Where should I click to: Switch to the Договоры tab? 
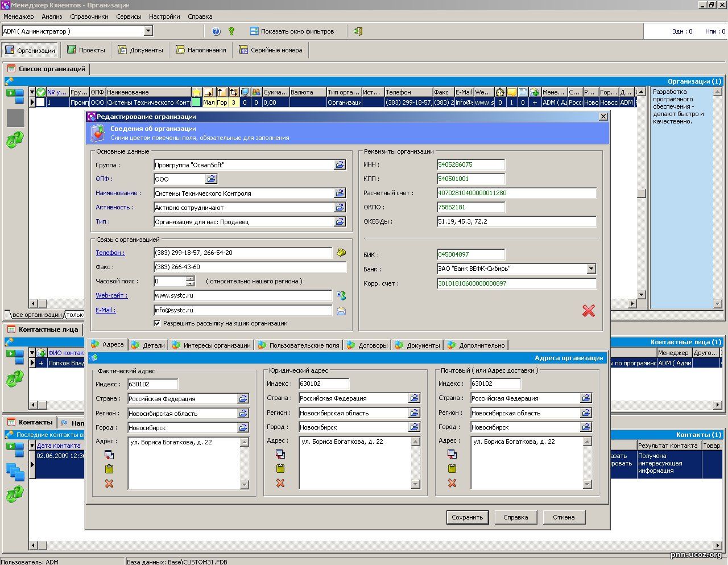tap(367, 345)
